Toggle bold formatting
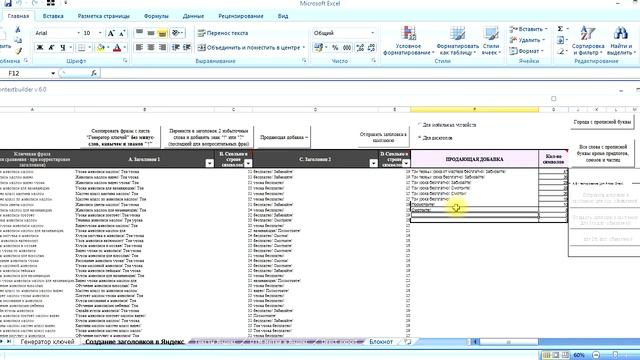This screenshot has height=360, width=640. (40, 48)
